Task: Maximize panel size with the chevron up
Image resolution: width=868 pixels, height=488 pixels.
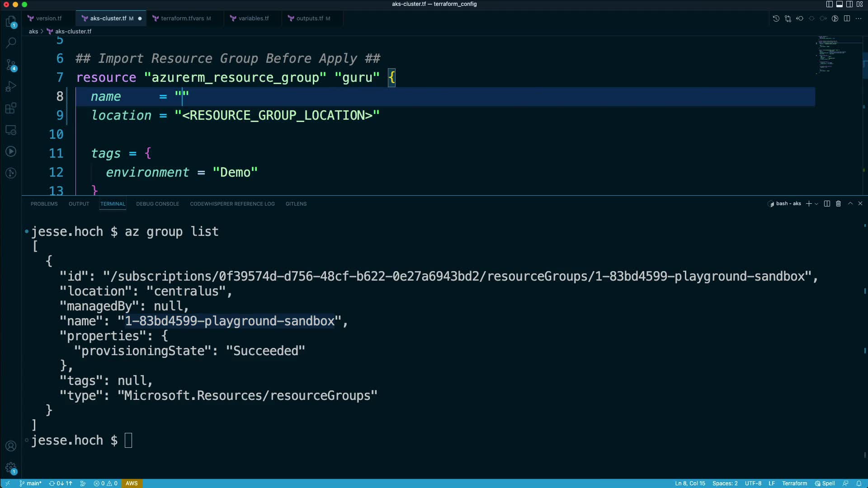Action: point(850,204)
